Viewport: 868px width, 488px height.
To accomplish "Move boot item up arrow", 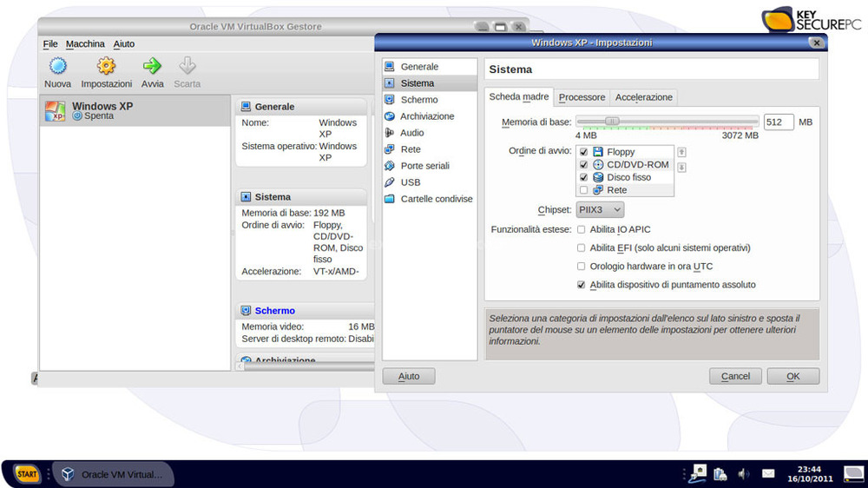I will (682, 152).
